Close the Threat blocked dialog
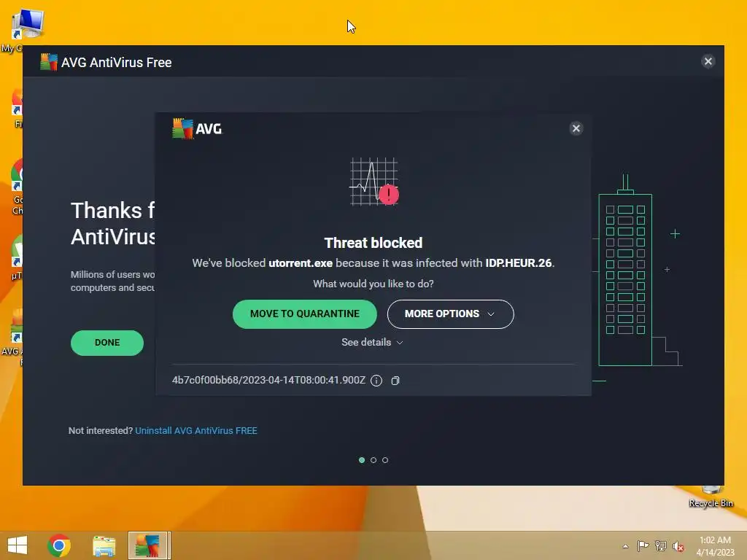 (x=576, y=128)
